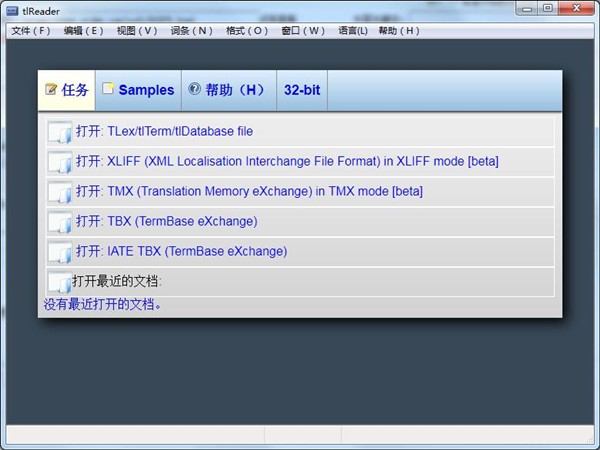Viewport: 600px width, 450px height.
Task: Open the 格式 (O) menu
Action: tap(247, 31)
